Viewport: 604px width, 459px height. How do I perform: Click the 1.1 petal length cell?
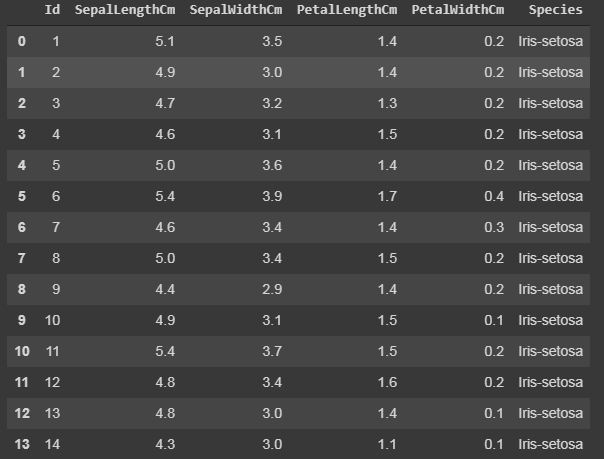click(387, 444)
